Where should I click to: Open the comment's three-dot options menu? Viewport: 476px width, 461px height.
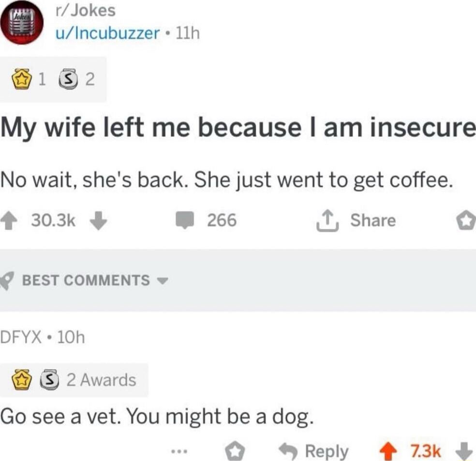pyautogui.click(x=179, y=452)
